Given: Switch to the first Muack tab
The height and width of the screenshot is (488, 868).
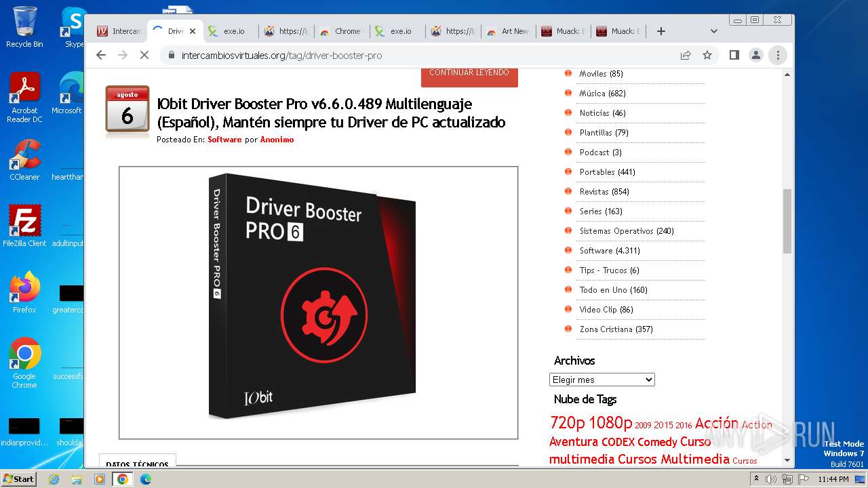Looking at the screenshot, I should (x=563, y=31).
